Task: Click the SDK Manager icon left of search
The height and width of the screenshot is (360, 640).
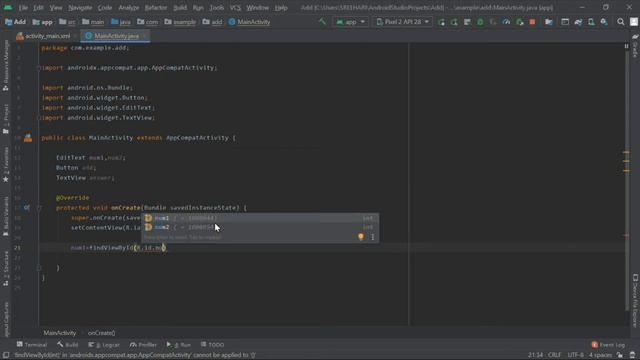Action: pos(604,22)
